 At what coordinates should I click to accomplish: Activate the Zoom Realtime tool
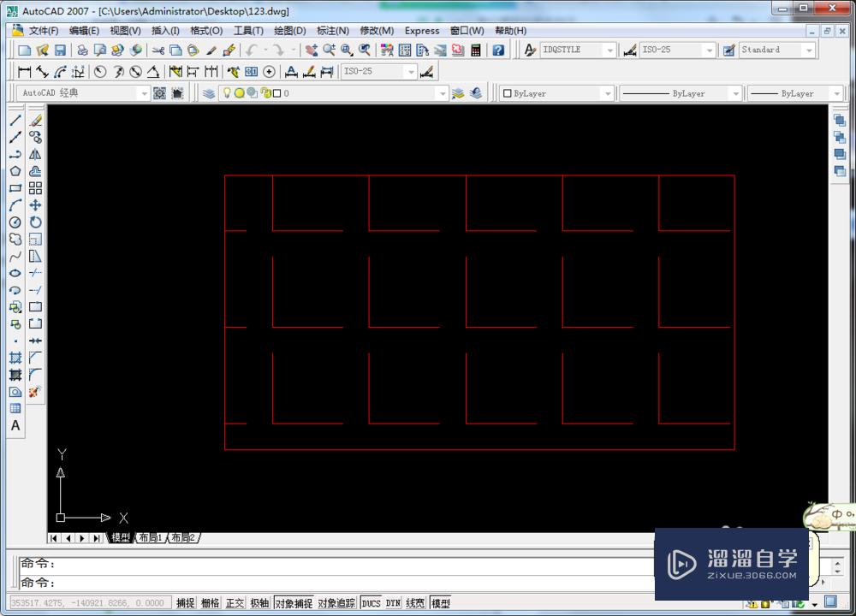pos(329,49)
